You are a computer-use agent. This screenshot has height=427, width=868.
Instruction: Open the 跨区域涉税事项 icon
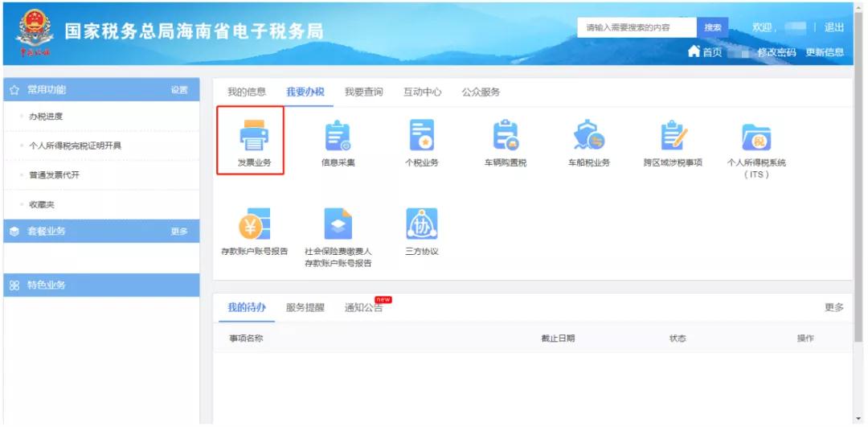(x=674, y=136)
